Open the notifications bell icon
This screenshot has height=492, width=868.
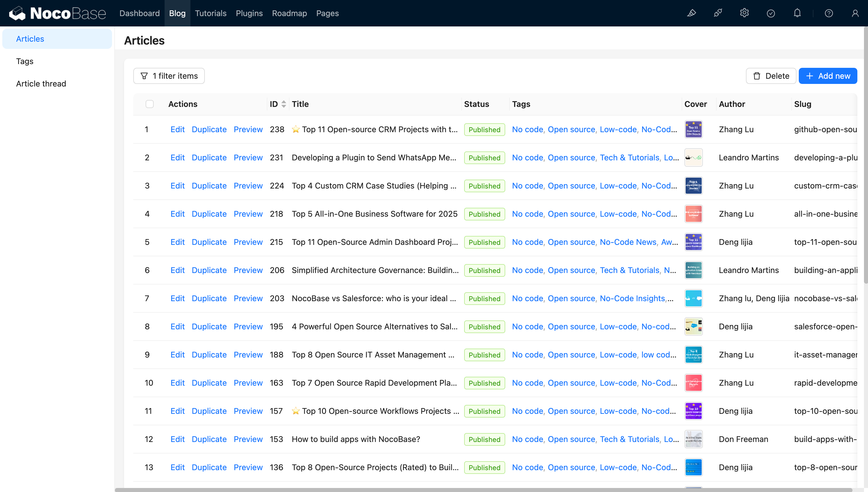tap(797, 13)
